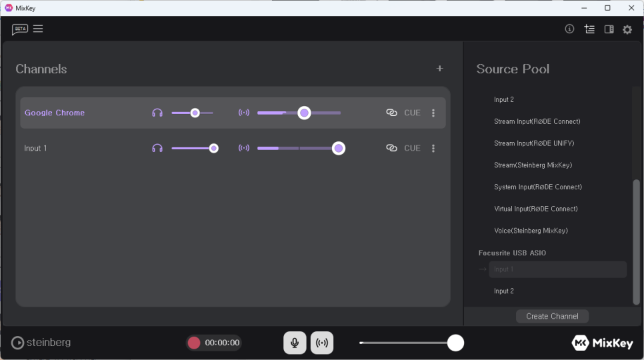This screenshot has height=360, width=644.
Task: Click Google Chrome headphone volume slider knob
Action: click(x=195, y=113)
